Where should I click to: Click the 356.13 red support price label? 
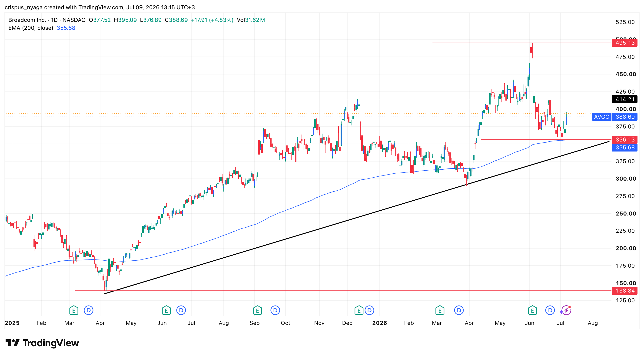click(625, 140)
